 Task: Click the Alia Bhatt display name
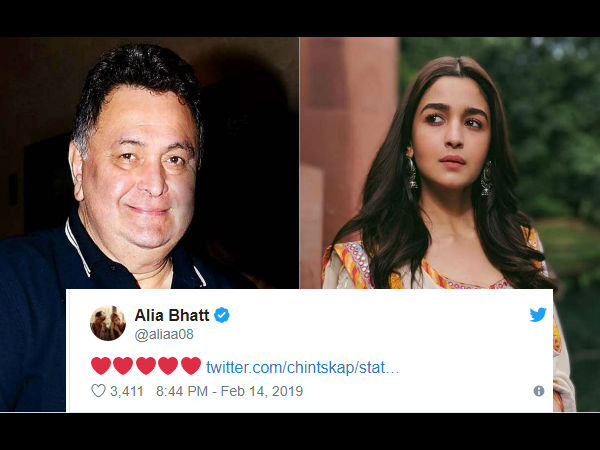click(x=172, y=315)
